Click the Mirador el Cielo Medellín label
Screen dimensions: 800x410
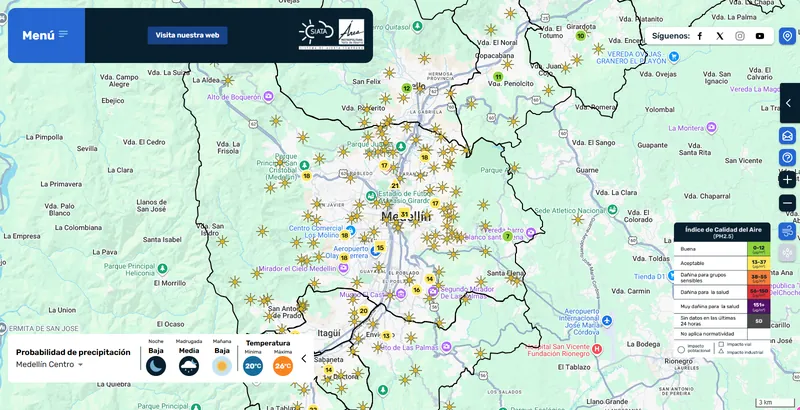point(297,268)
